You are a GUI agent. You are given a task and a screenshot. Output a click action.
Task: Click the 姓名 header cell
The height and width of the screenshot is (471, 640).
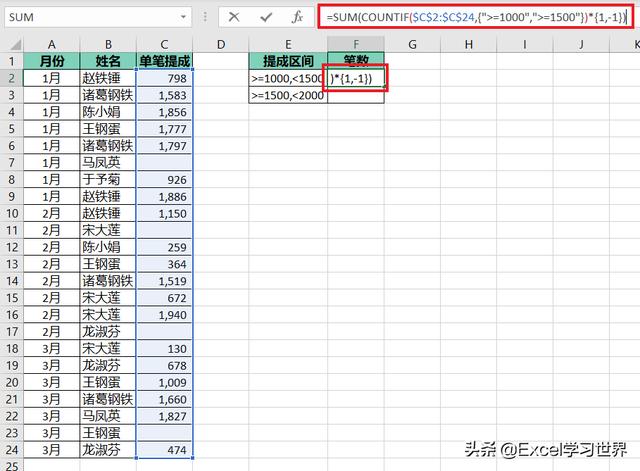point(108,61)
